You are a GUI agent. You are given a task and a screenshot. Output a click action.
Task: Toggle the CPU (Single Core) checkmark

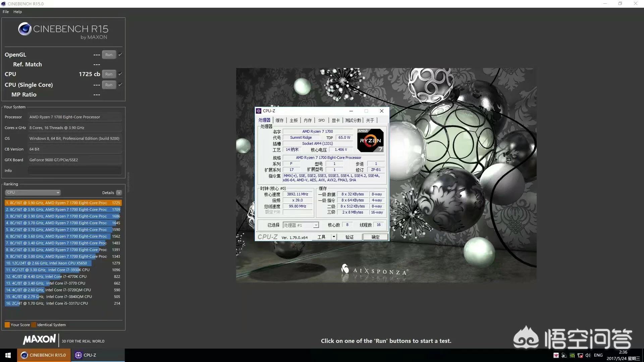(120, 84)
